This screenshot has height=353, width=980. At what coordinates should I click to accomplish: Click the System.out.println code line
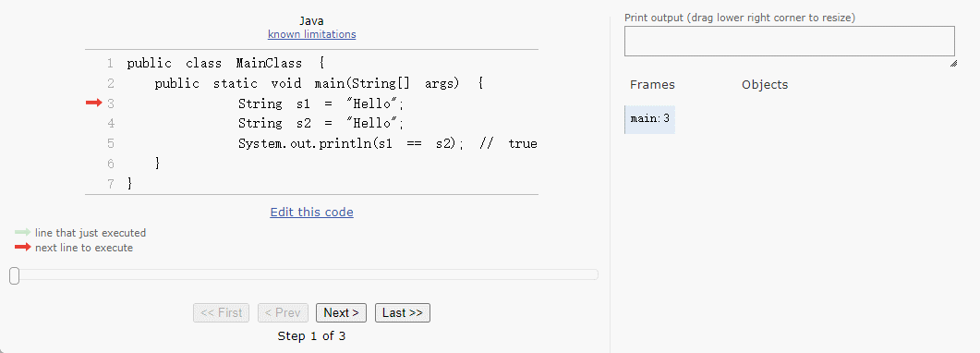click(x=388, y=144)
